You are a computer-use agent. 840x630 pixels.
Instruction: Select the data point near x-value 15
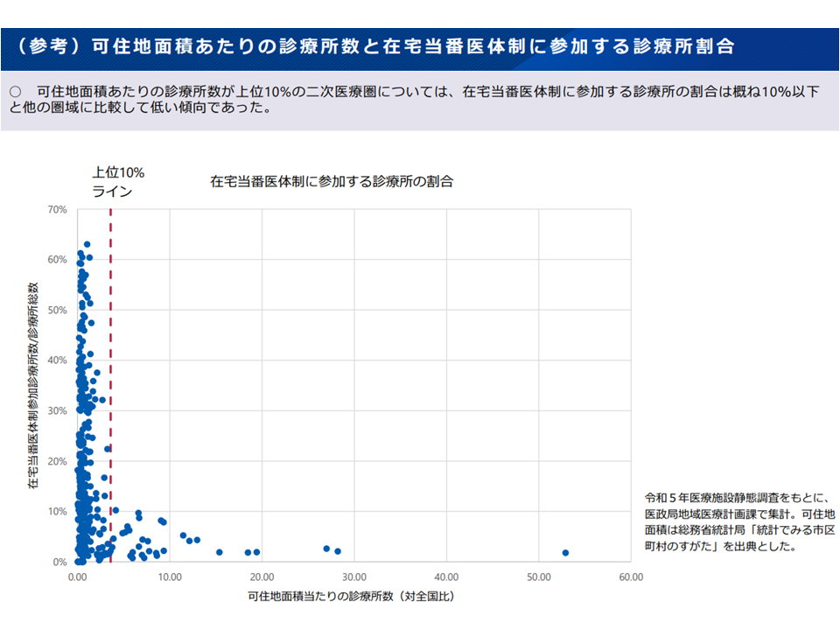point(219,552)
